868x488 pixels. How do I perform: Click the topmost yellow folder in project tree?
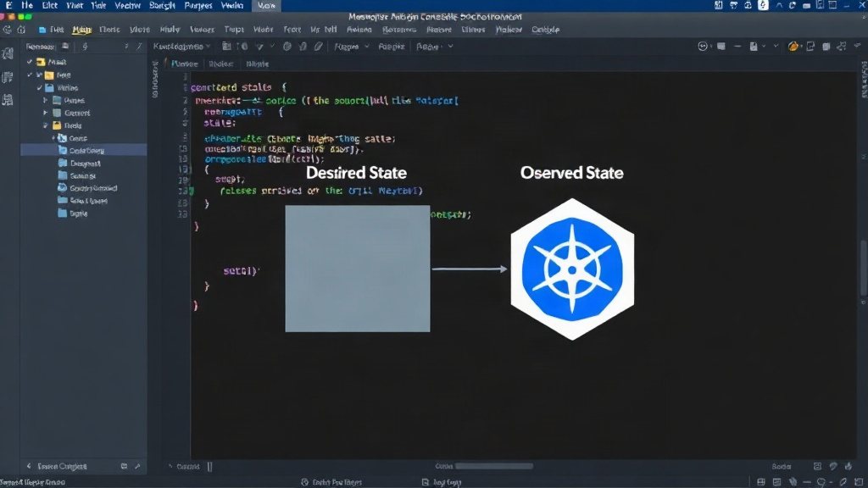pyautogui.click(x=41, y=62)
